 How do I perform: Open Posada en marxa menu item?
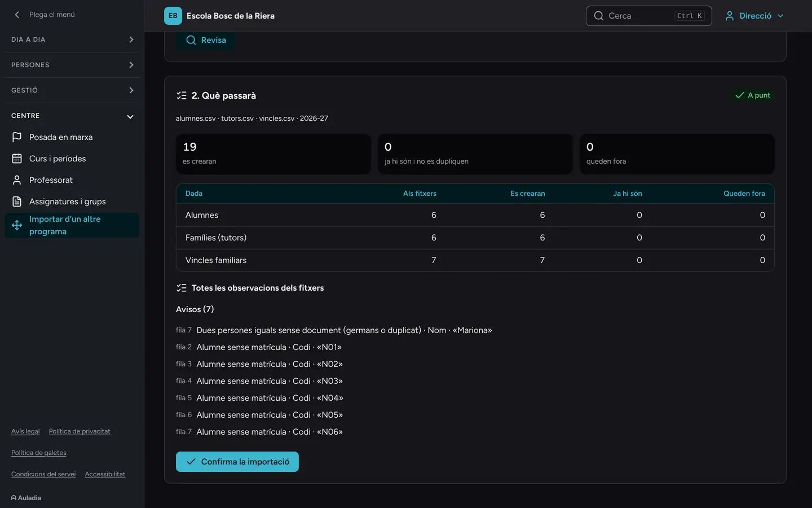(72, 137)
